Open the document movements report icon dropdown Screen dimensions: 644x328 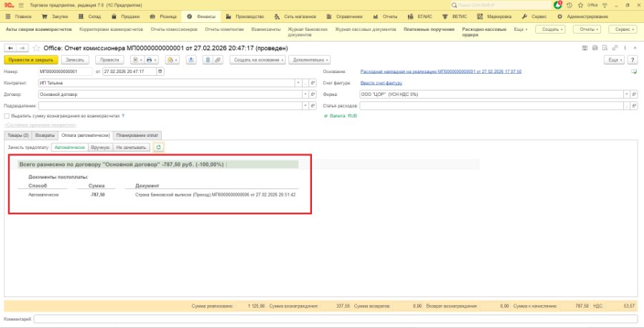[x=137, y=60]
